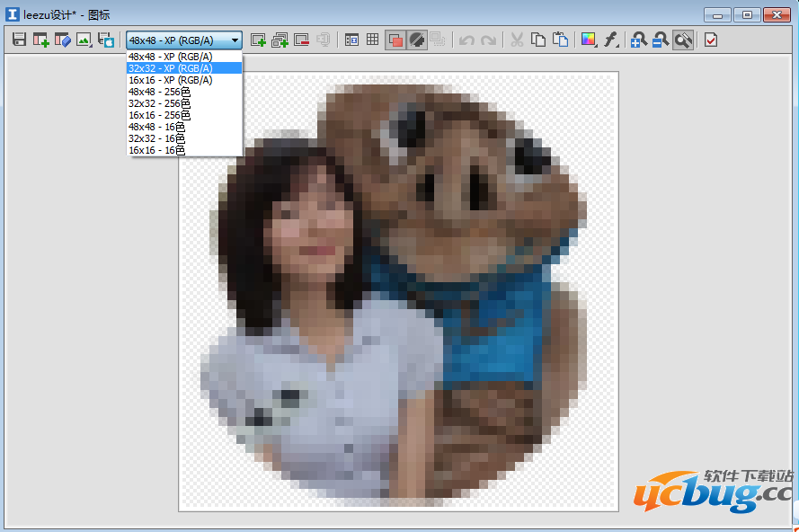Minimize the leezu设计 window
This screenshot has width=799, height=532.
tap(717, 14)
